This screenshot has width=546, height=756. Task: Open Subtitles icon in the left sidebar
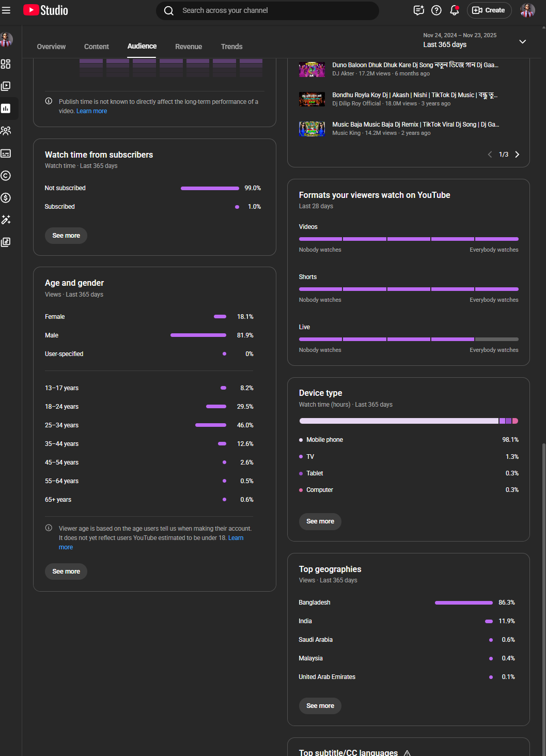[x=6, y=153]
